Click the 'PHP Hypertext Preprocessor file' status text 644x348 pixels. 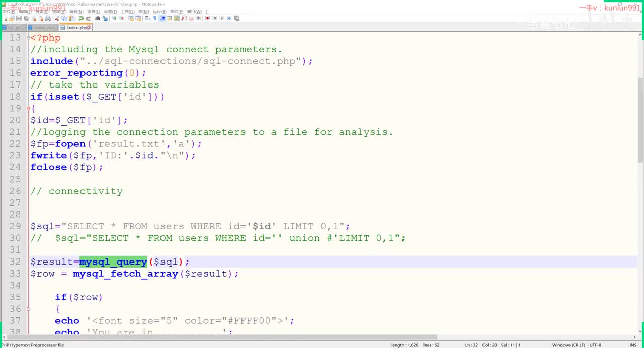32,345
